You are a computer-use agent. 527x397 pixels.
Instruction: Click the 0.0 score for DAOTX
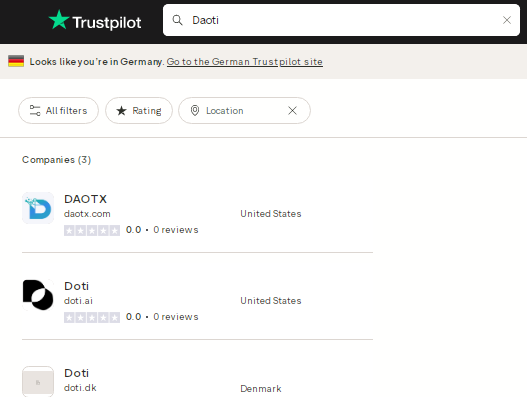click(x=133, y=230)
